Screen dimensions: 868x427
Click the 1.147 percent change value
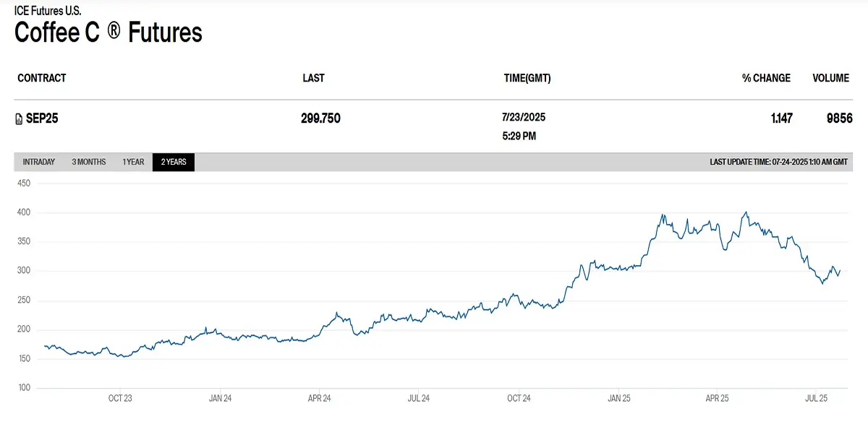tap(781, 118)
